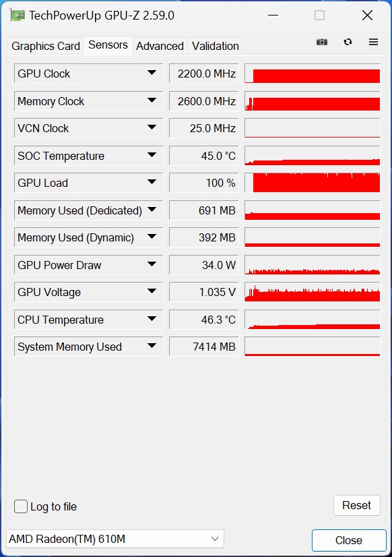Click the GPU Load history graph
Viewport: 392px width, 557px height.
(x=312, y=183)
